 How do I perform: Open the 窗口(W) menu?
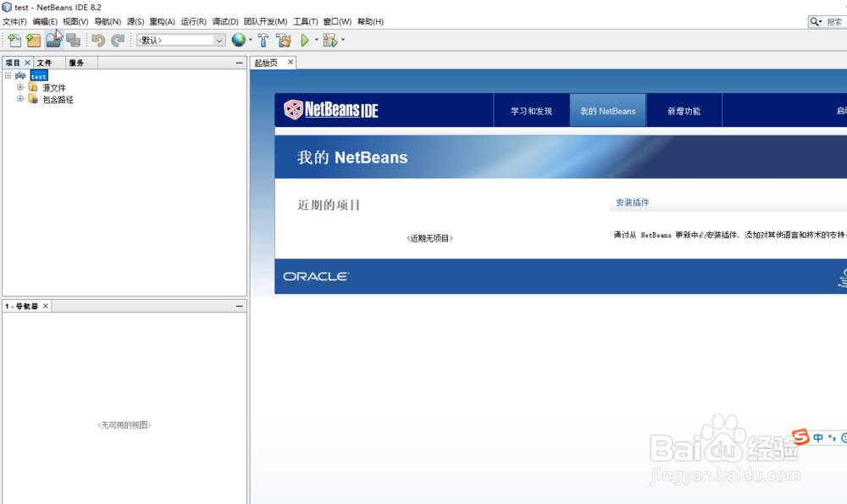pyautogui.click(x=337, y=22)
